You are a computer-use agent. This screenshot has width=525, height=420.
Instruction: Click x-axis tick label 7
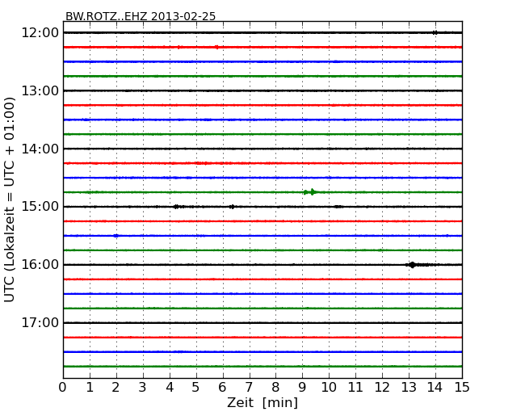click(x=249, y=388)
